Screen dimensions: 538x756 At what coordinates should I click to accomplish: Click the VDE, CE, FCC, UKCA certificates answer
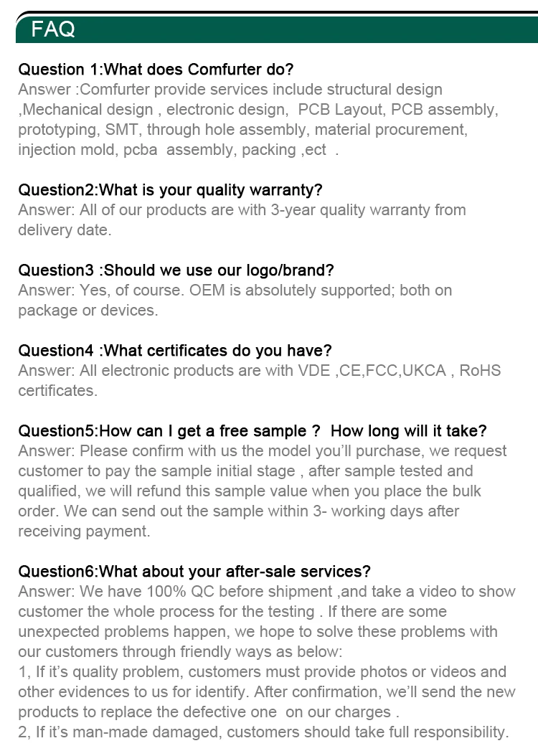pyautogui.click(x=260, y=380)
